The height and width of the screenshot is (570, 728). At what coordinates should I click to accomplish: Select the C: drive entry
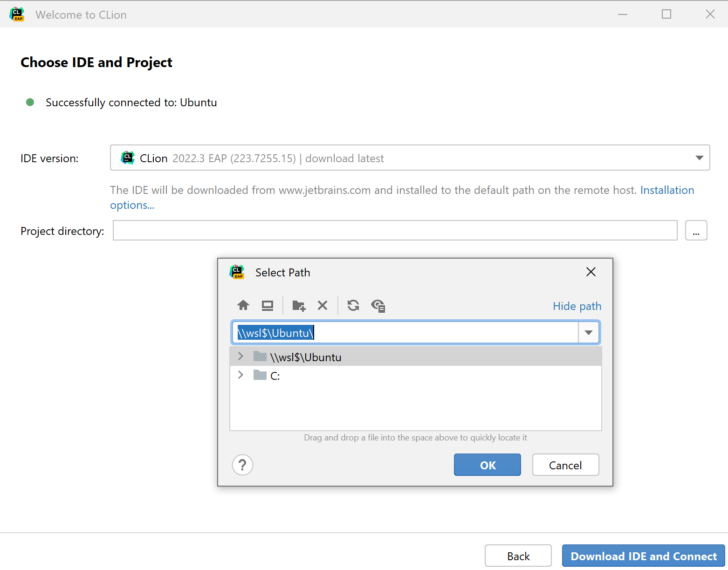click(275, 375)
